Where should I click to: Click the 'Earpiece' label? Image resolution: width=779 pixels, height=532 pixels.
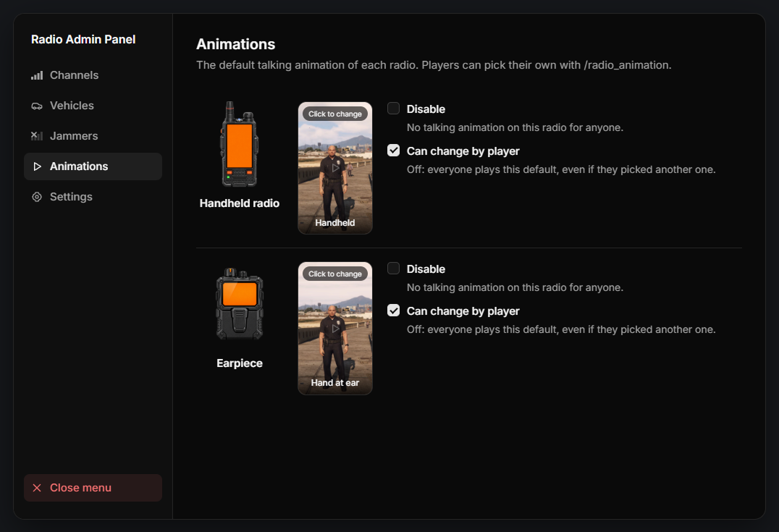(x=240, y=363)
